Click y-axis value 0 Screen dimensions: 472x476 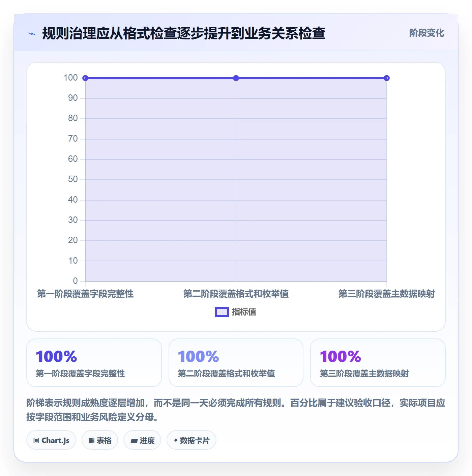pos(76,281)
